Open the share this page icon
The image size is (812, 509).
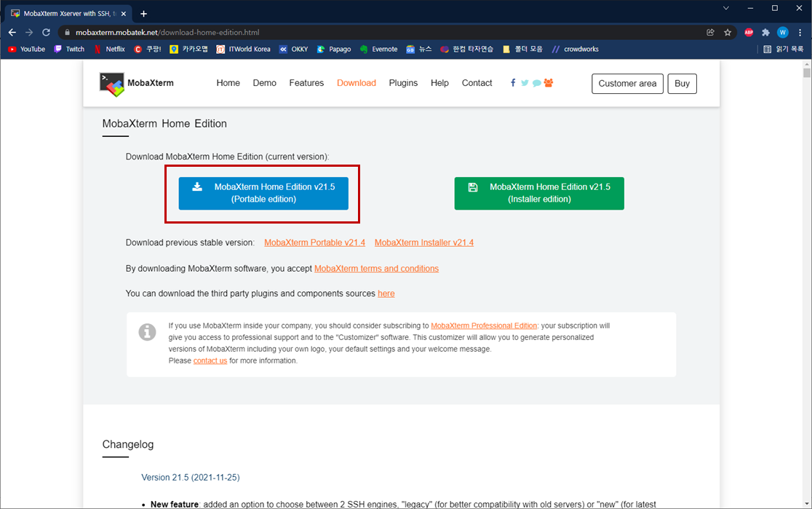pos(710,32)
